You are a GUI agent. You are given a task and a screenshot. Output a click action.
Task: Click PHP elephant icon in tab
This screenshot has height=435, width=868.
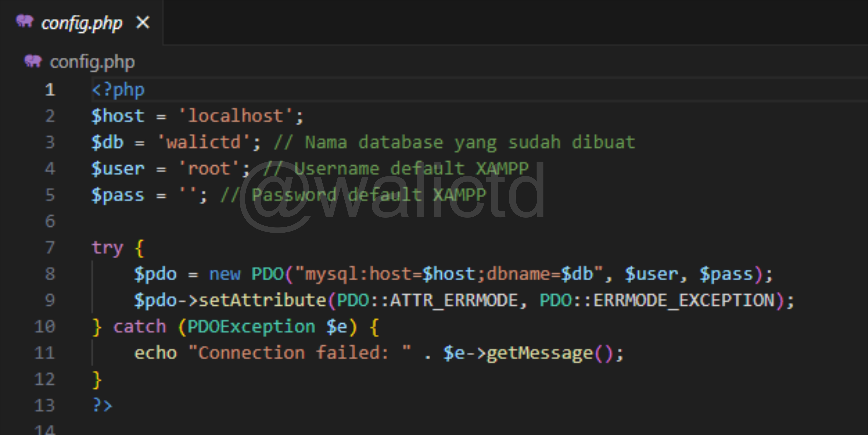click(x=25, y=21)
